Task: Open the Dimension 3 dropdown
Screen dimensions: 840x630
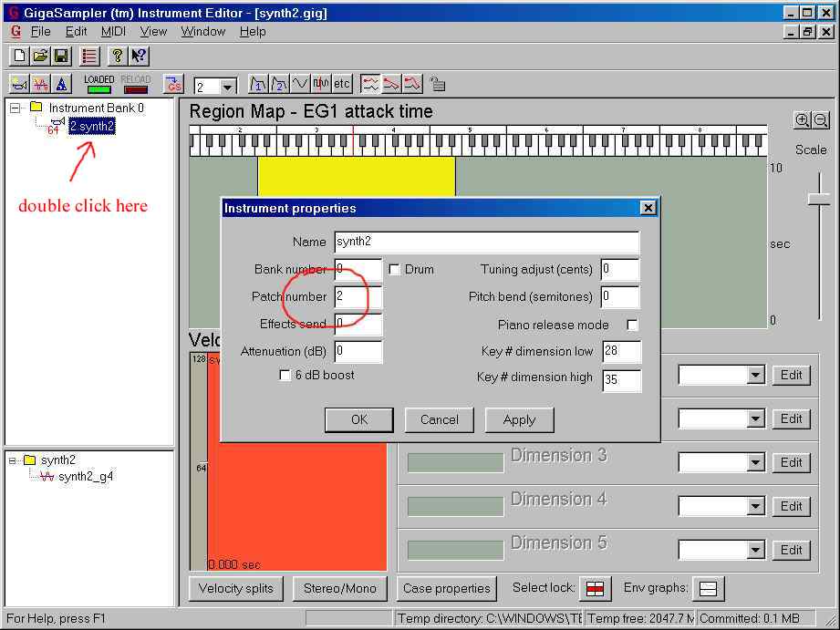Action: pos(755,462)
